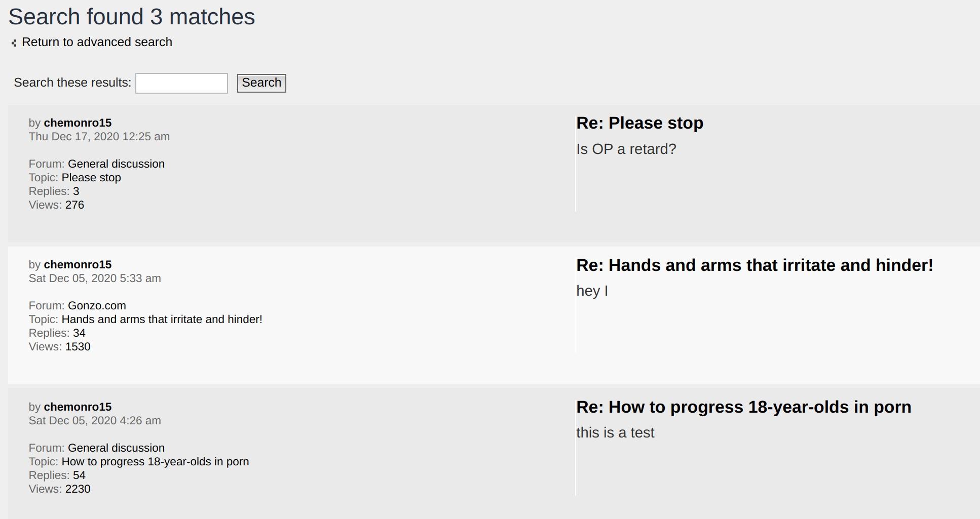
Task: Open the Re: Please stop post title
Action: pos(639,123)
